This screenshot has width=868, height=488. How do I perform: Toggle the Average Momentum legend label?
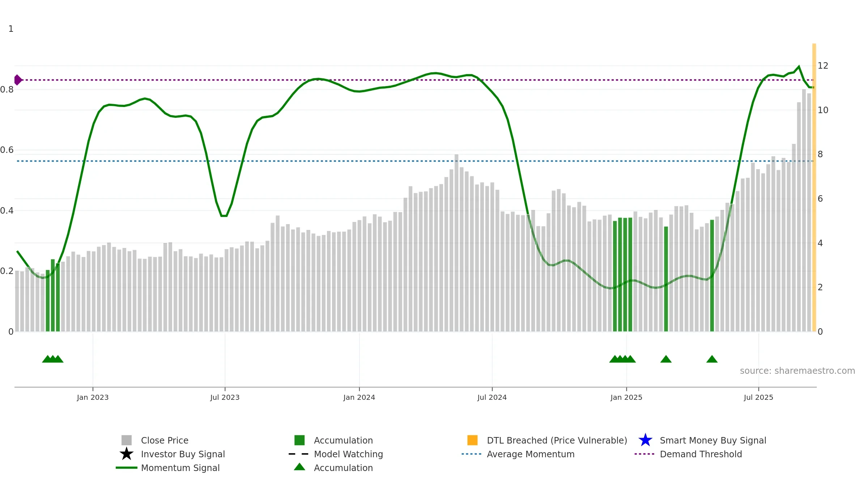tap(531, 454)
